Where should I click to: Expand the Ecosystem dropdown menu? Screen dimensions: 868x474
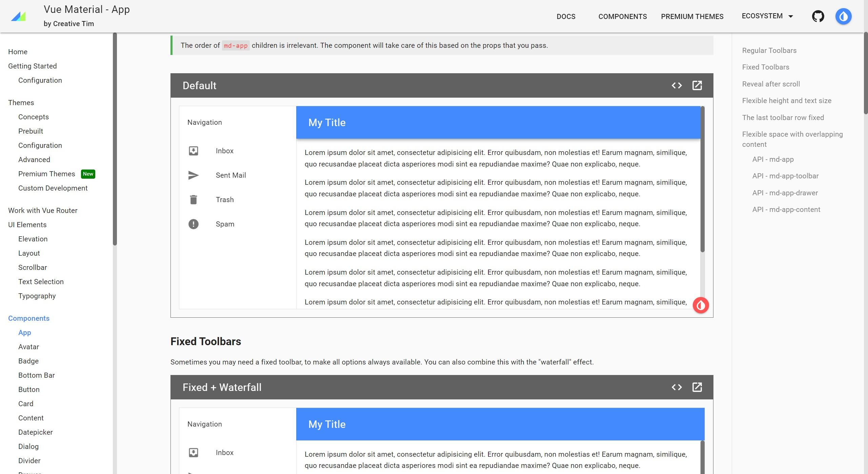[x=767, y=16]
